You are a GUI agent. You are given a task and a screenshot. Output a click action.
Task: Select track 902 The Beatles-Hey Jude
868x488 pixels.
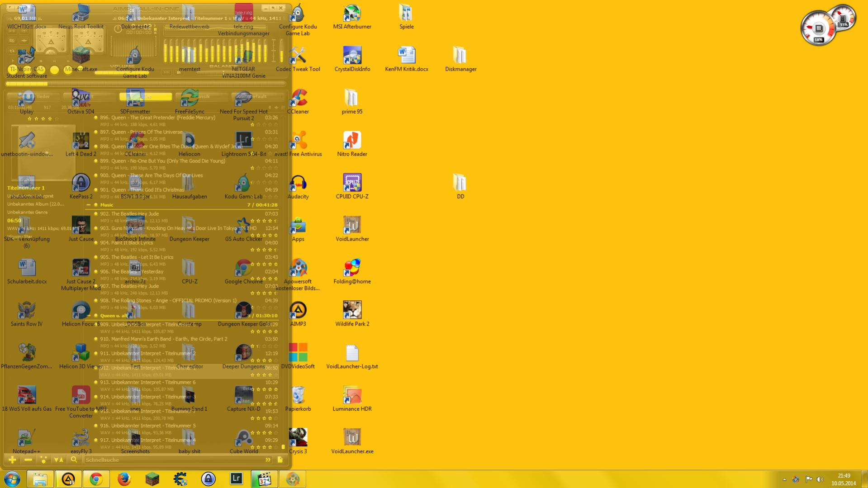(185, 217)
